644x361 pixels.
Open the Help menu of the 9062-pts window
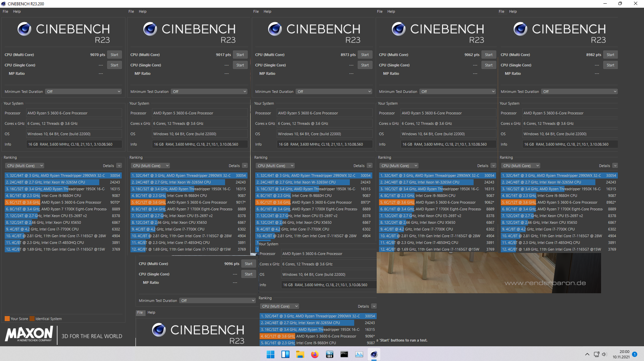pyautogui.click(x=391, y=11)
